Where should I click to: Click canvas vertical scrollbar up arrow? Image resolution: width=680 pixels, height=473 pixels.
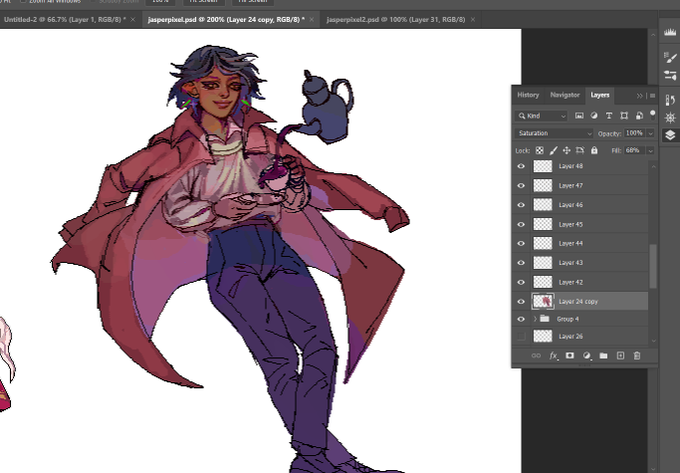653,34
